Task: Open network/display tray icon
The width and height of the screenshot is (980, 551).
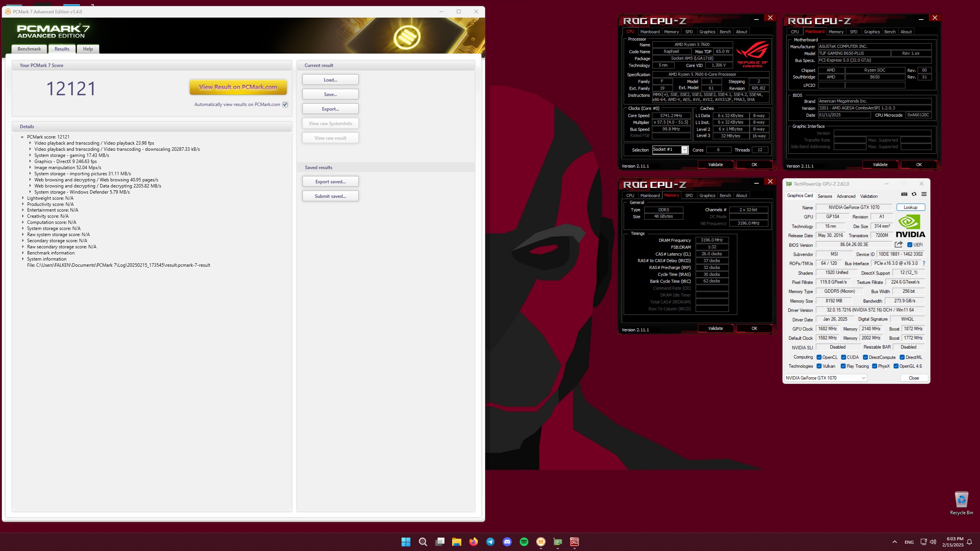Action: click(923, 542)
